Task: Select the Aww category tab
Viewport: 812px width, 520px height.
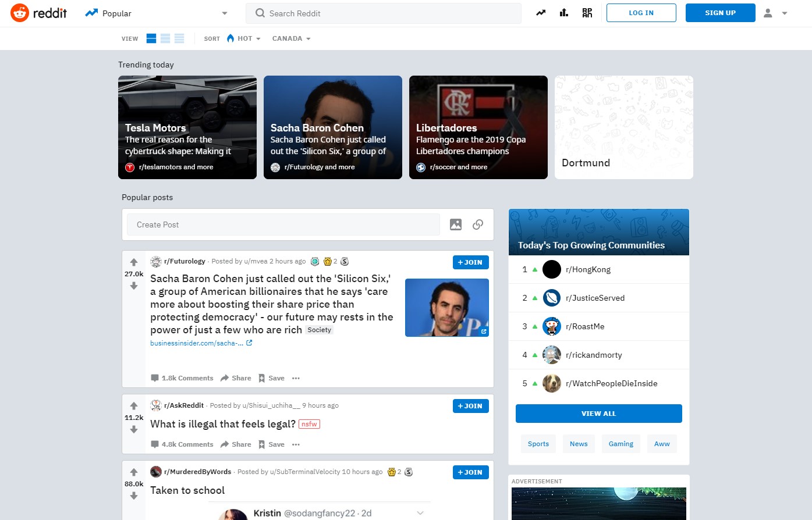Action: click(662, 444)
